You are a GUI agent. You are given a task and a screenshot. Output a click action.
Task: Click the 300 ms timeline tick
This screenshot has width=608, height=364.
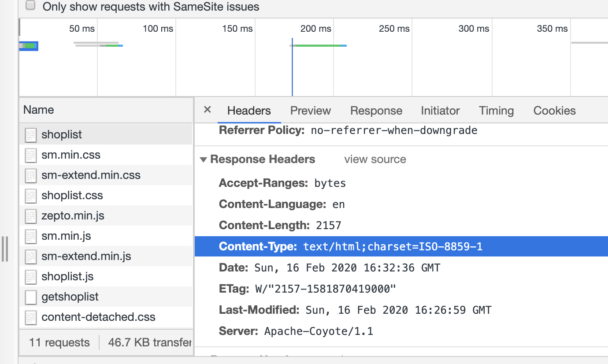(474, 29)
